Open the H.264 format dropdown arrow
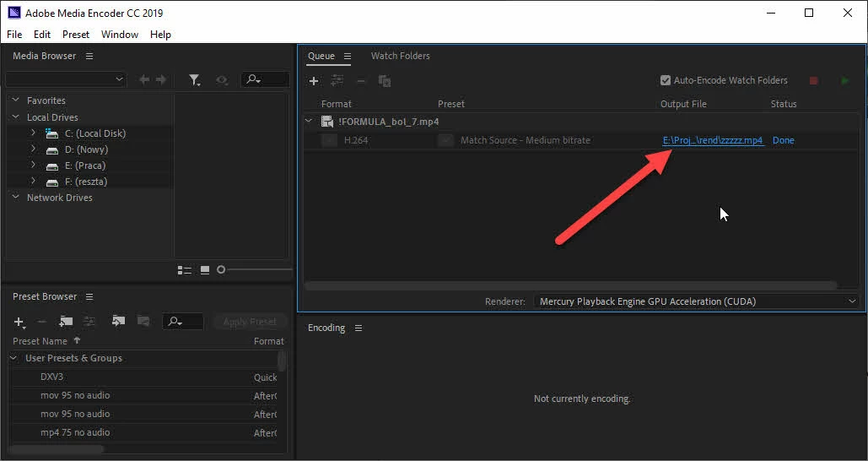868x461 pixels. coord(329,141)
